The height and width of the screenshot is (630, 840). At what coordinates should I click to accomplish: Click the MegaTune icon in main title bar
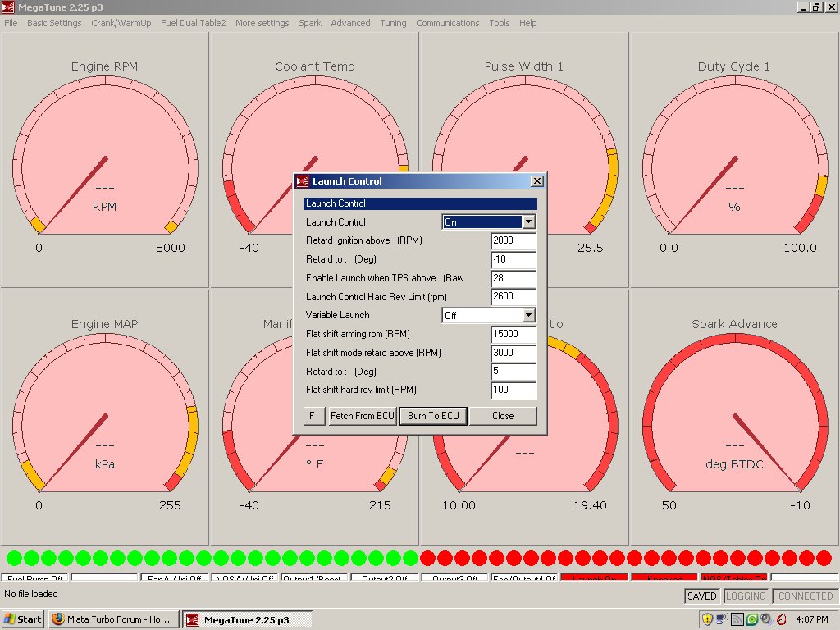pos(10,7)
